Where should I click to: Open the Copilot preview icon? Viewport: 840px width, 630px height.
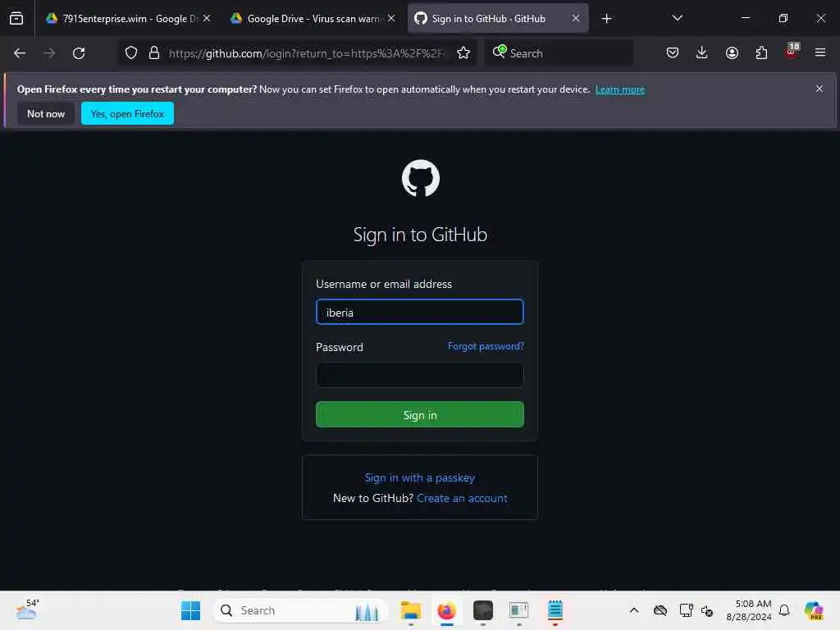814,610
